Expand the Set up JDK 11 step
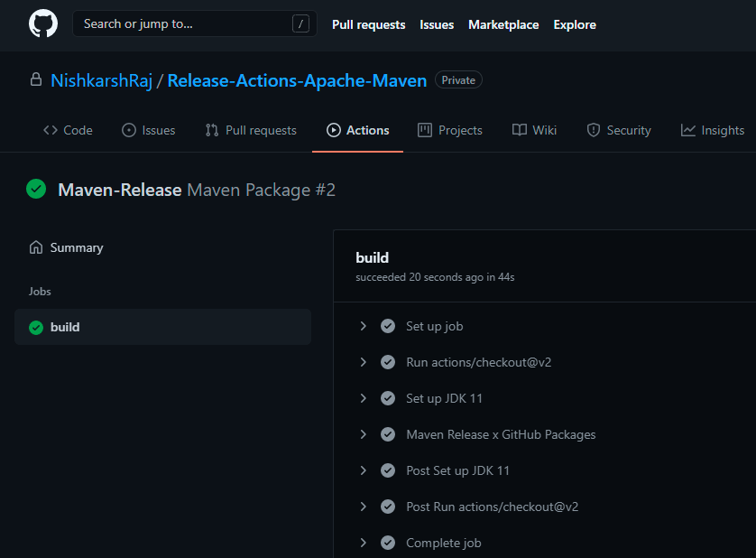This screenshot has width=756, height=558. pos(363,398)
